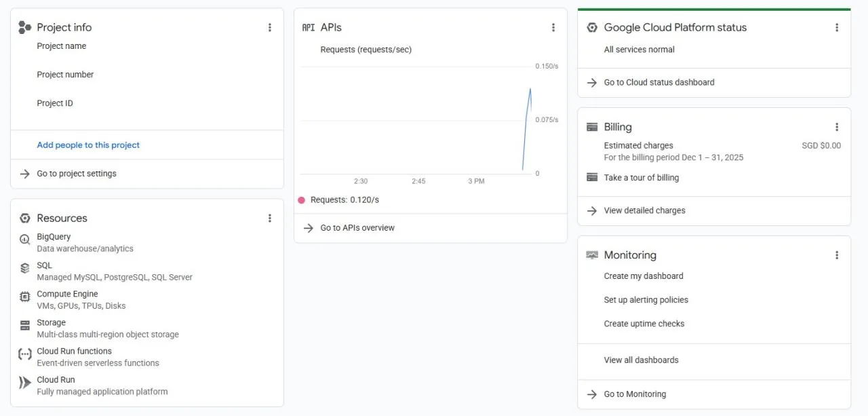Click the 3 PM time axis label
868x416 pixels.
(476, 181)
